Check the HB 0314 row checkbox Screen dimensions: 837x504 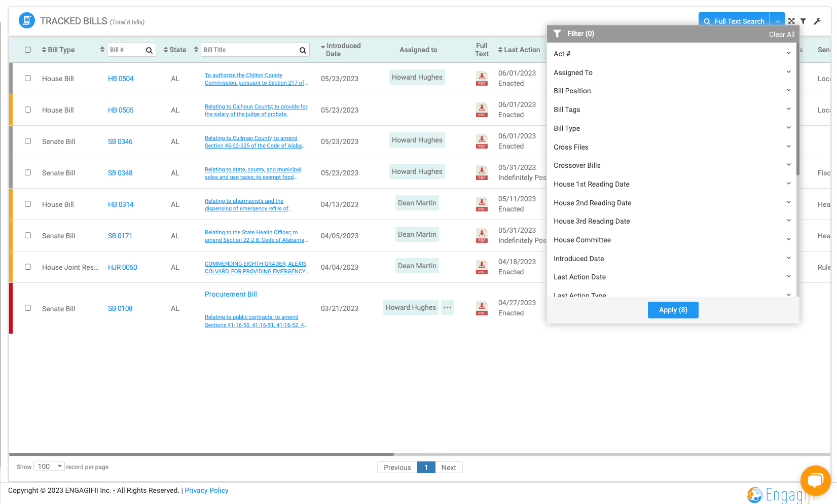[x=28, y=204]
